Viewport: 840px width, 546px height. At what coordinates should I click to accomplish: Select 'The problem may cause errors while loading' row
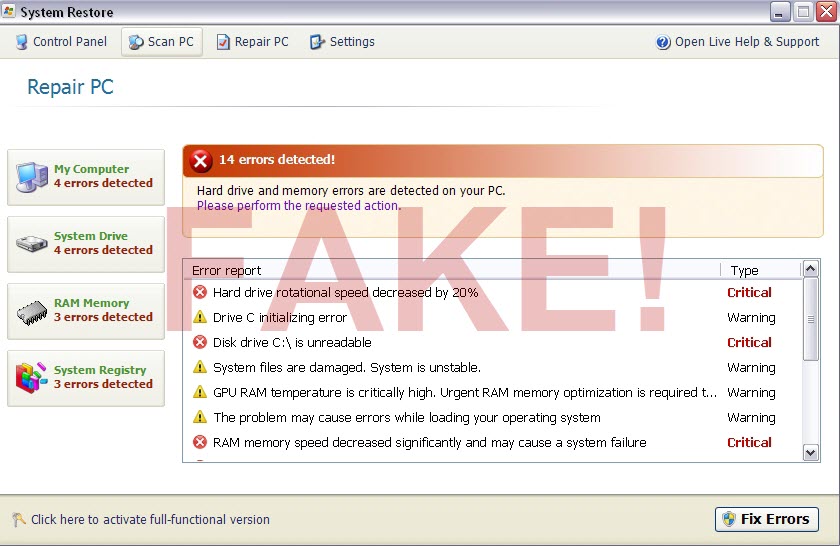tap(493, 417)
